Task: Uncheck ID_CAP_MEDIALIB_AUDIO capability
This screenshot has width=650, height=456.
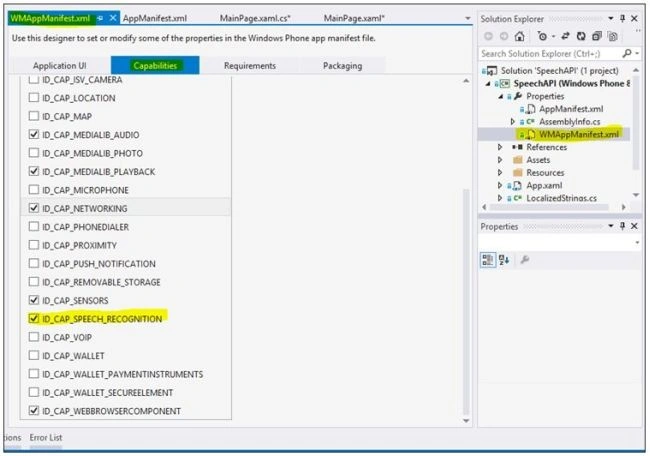Action: pos(34,134)
